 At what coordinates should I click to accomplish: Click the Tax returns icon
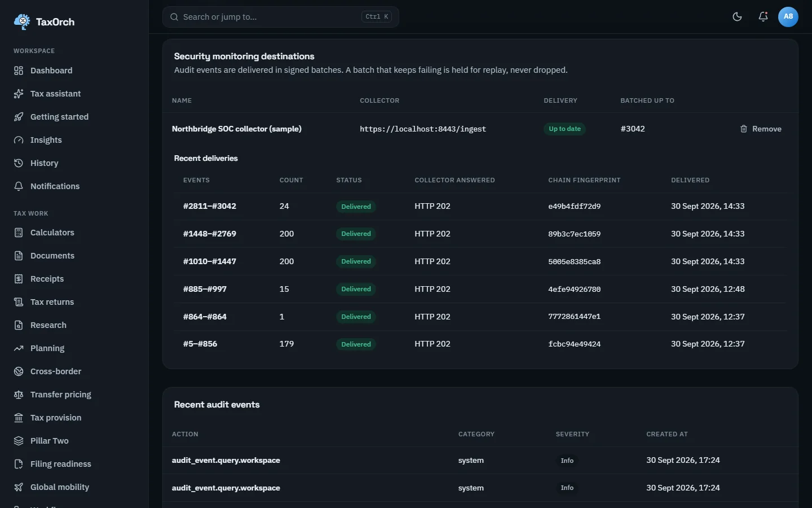pos(19,302)
